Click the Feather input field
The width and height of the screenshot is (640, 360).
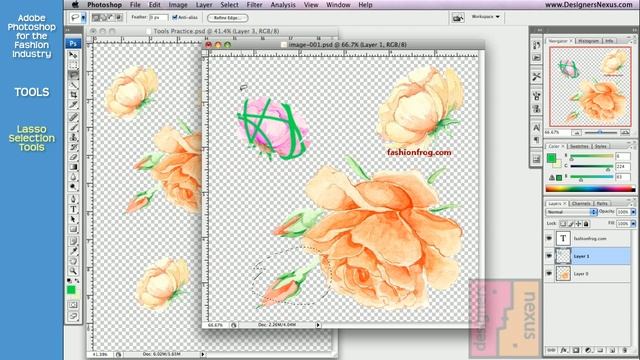(x=158, y=18)
